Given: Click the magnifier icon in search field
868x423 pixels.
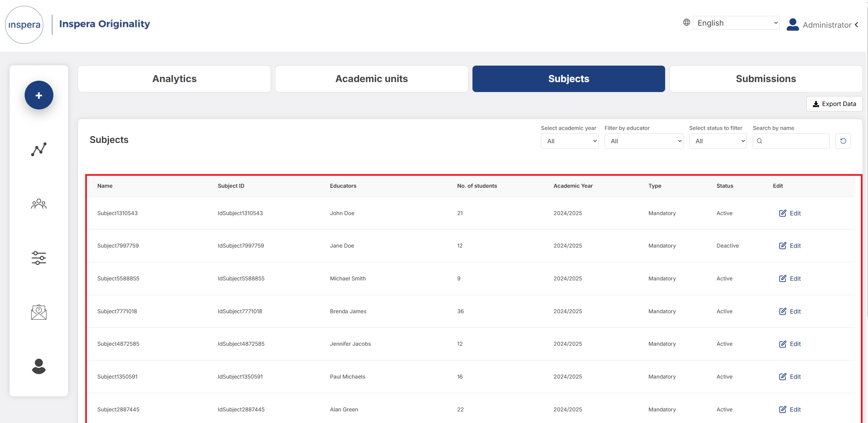Looking at the screenshot, I should 759,141.
